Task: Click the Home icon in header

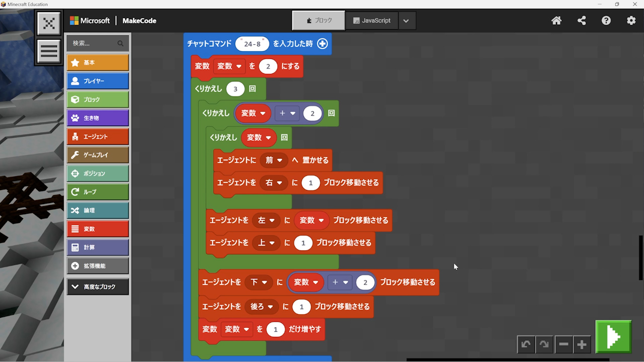Action: (556, 21)
